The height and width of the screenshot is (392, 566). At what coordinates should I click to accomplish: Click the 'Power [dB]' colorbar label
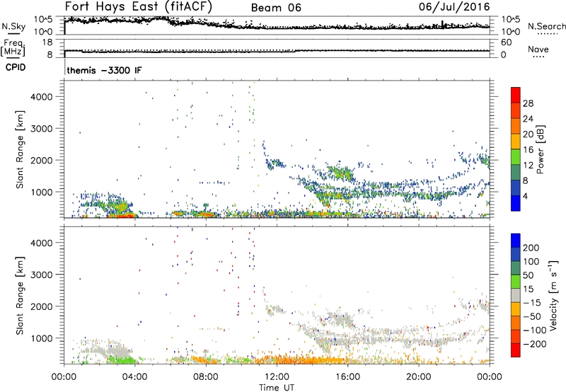(x=540, y=149)
